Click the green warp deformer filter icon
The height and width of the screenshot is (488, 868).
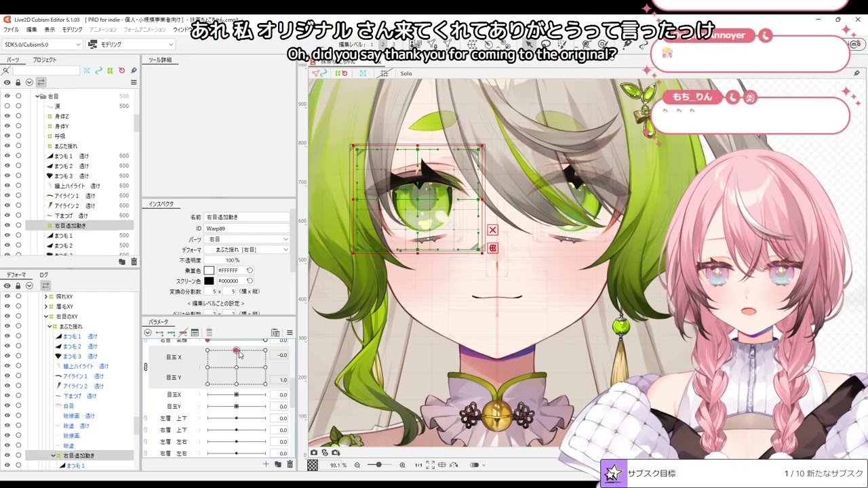(x=110, y=70)
